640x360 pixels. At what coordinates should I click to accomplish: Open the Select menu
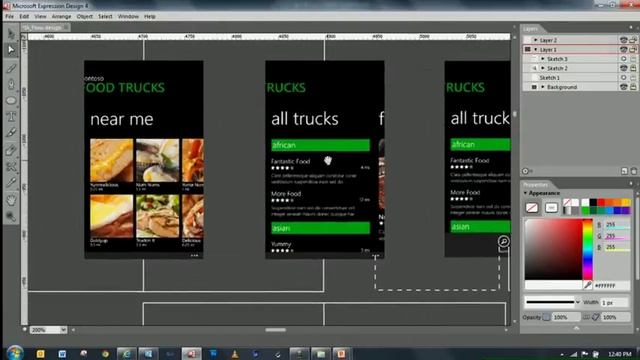coord(105,16)
